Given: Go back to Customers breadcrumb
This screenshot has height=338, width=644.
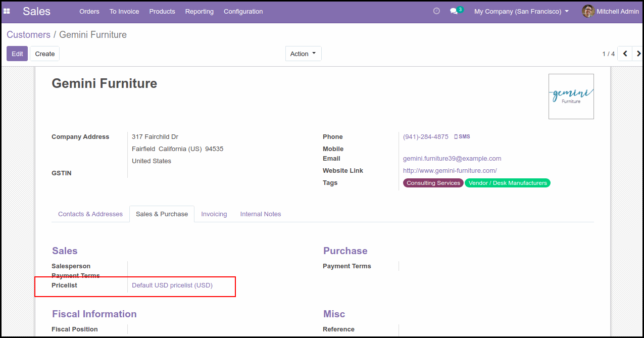Looking at the screenshot, I should 28,35.
